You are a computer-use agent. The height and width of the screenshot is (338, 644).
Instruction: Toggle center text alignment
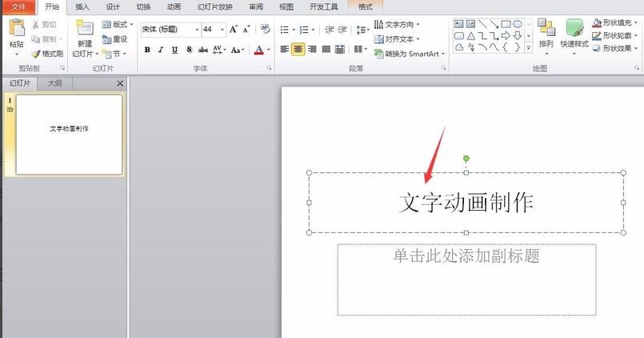pyautogui.click(x=298, y=50)
